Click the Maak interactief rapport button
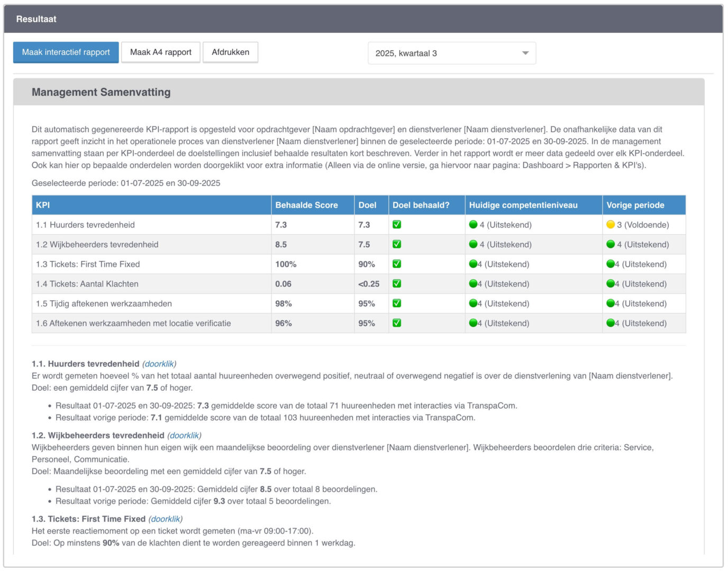Screen dimensions: 728x571 tap(66, 52)
